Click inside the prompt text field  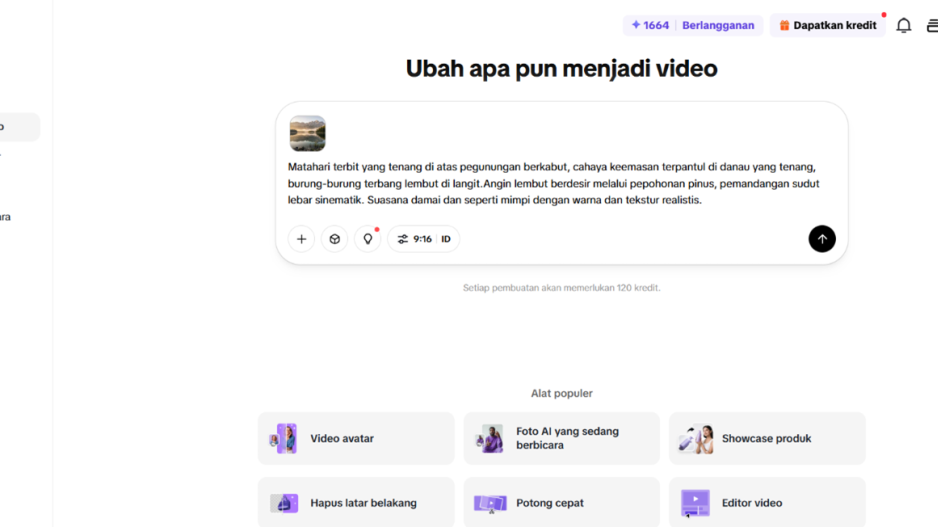(560, 183)
